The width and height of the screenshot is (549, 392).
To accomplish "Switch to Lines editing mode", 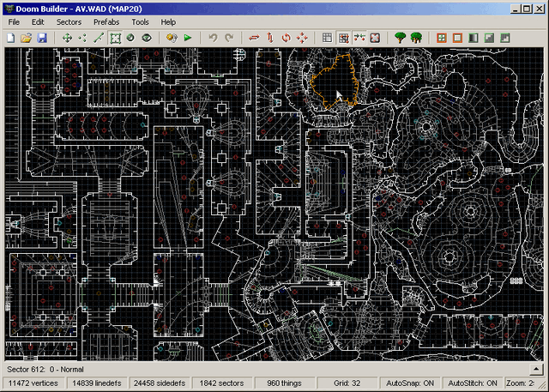I will (x=100, y=38).
